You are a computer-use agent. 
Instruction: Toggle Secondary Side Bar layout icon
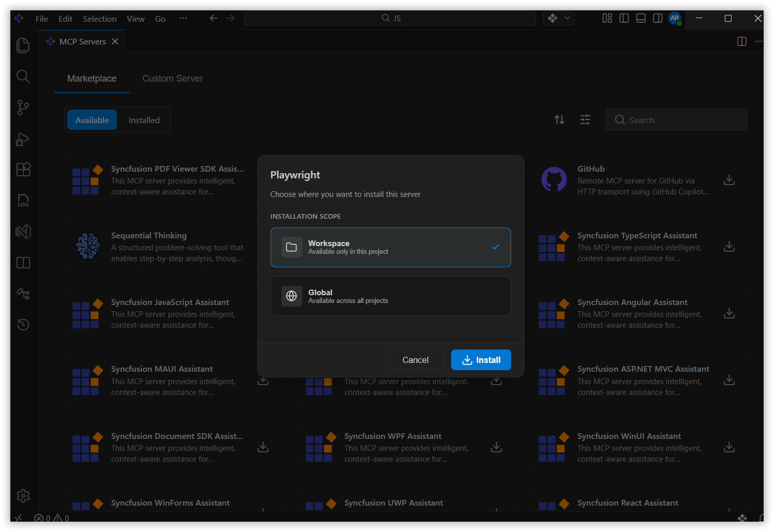(658, 18)
